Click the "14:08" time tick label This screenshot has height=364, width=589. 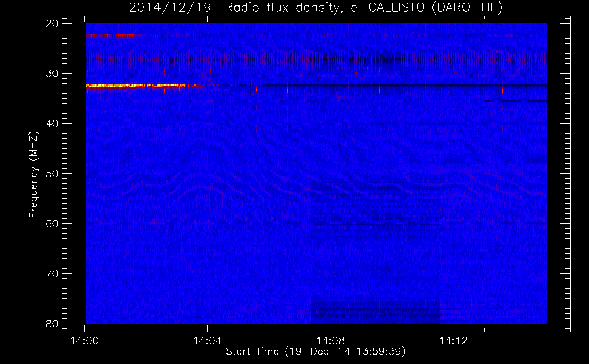[331, 341]
